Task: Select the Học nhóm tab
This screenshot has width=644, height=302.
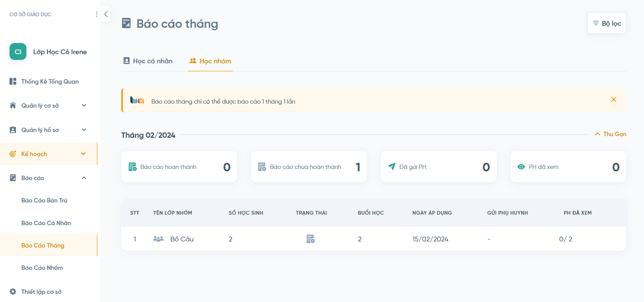Action: [x=211, y=61]
